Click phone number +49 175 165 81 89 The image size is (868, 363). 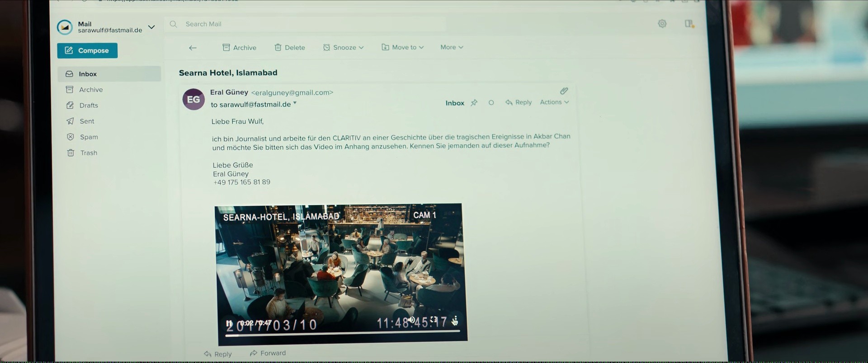click(x=242, y=182)
